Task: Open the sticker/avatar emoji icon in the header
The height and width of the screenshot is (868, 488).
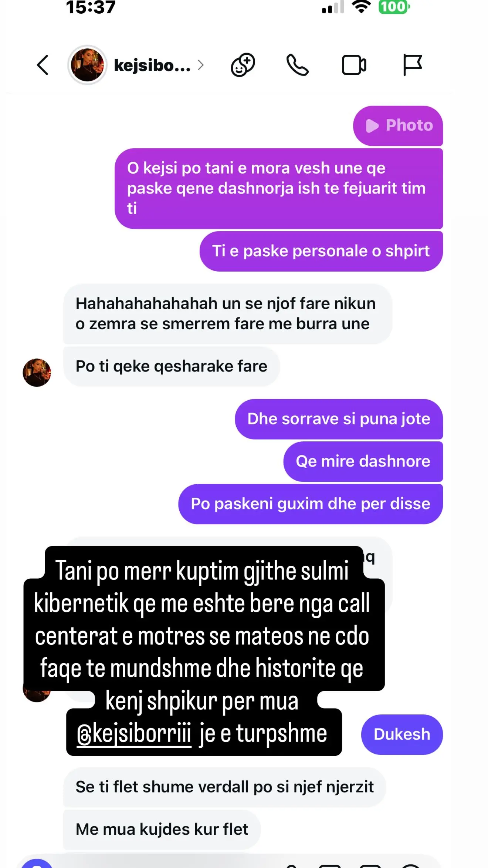Action: (x=243, y=65)
